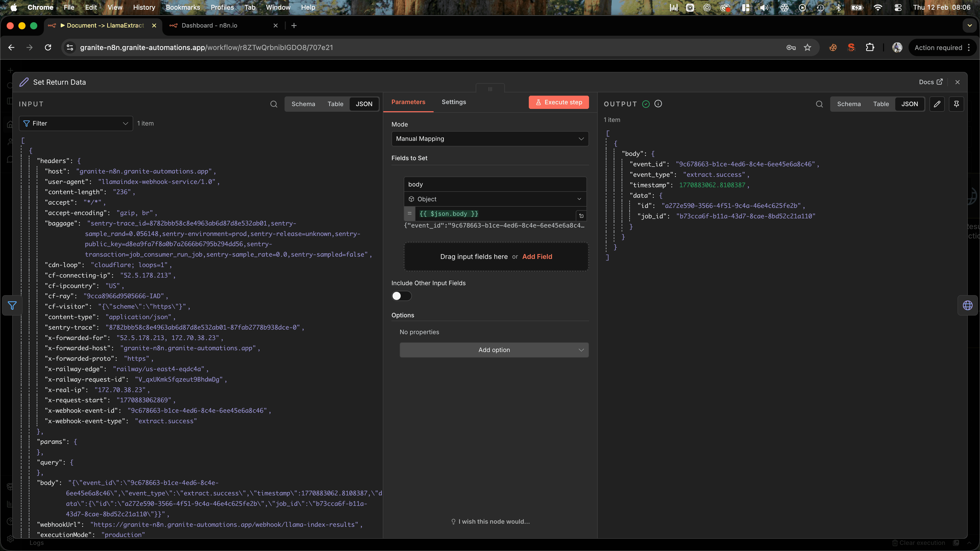This screenshot has height=551, width=980.
Task: Click the Bluetooth icon in the menu bar
Action: point(839,7)
